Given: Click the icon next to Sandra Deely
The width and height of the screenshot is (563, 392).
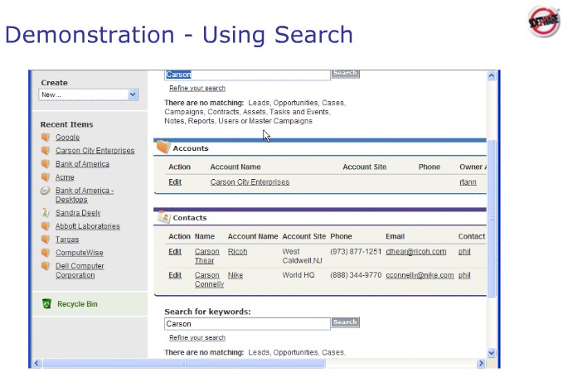Looking at the screenshot, I should [x=46, y=213].
